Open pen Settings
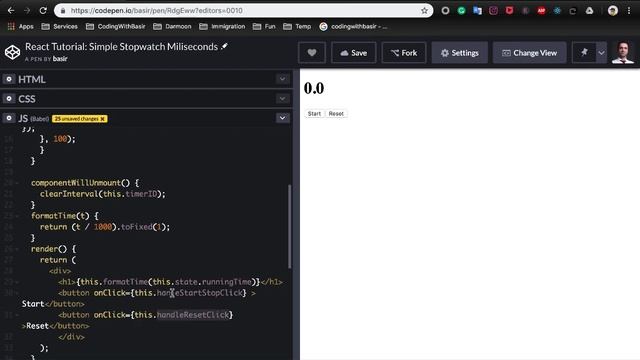The image size is (640, 360). (x=460, y=53)
